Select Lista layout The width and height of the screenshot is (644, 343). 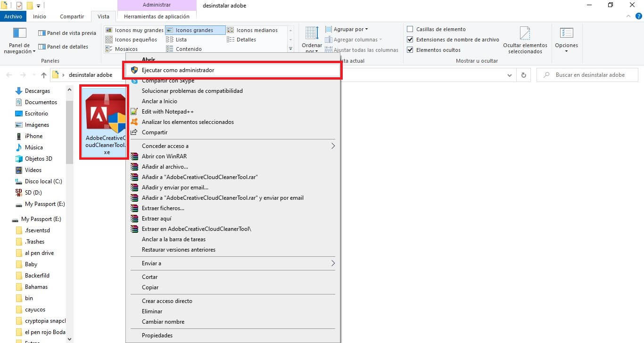click(x=176, y=40)
